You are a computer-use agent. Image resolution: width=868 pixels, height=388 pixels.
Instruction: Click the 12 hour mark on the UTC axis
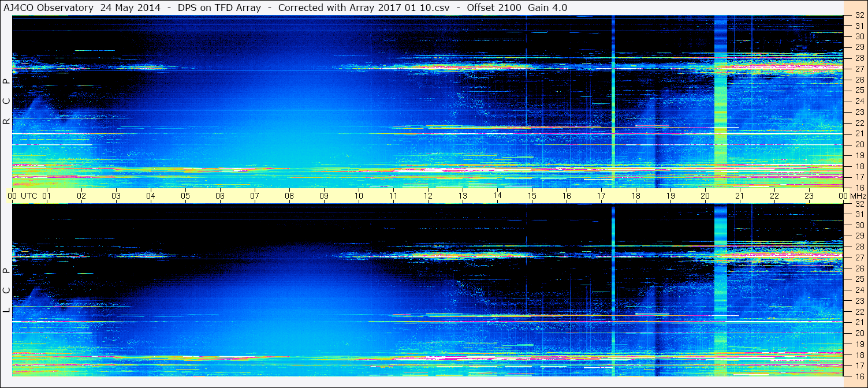point(428,196)
